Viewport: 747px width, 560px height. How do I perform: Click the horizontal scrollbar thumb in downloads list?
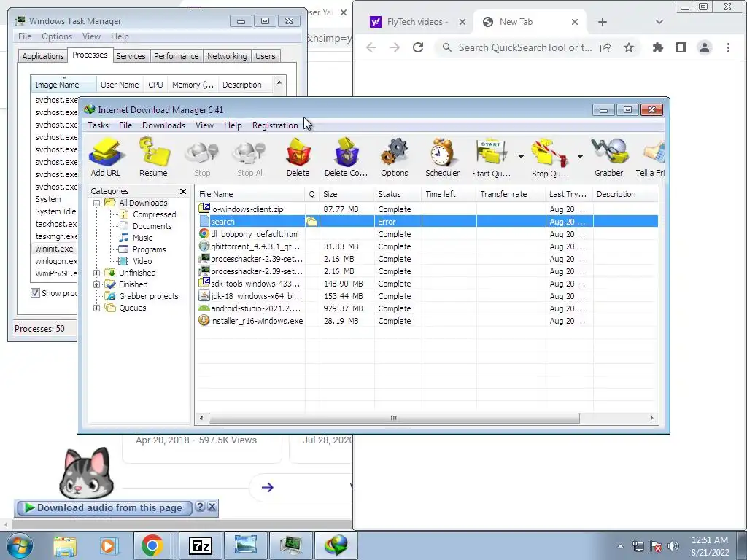(394, 418)
